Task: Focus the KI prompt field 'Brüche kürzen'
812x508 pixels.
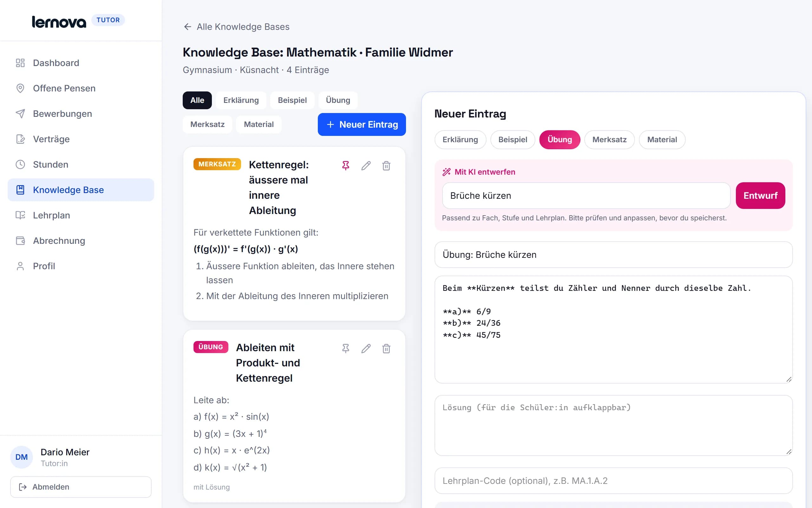Action: (586, 196)
